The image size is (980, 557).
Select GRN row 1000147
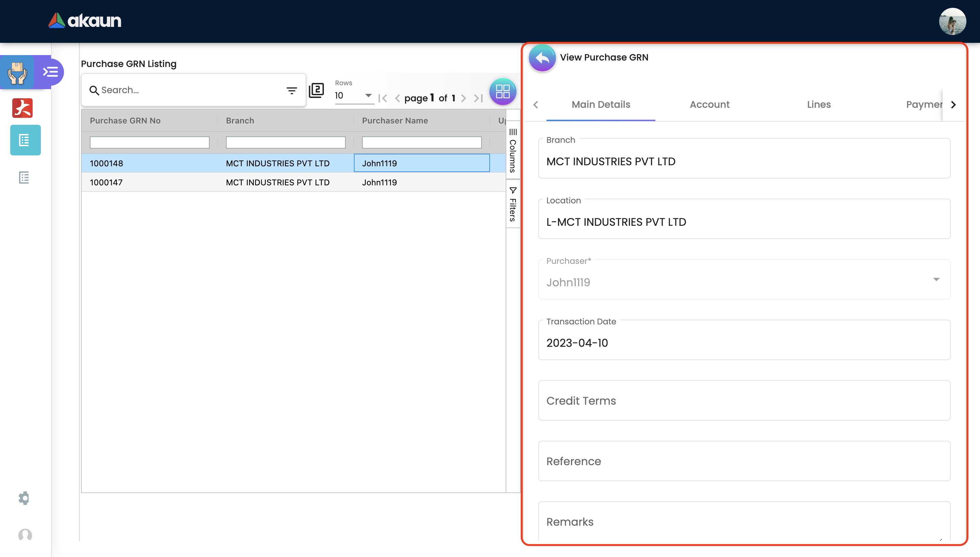(x=107, y=183)
